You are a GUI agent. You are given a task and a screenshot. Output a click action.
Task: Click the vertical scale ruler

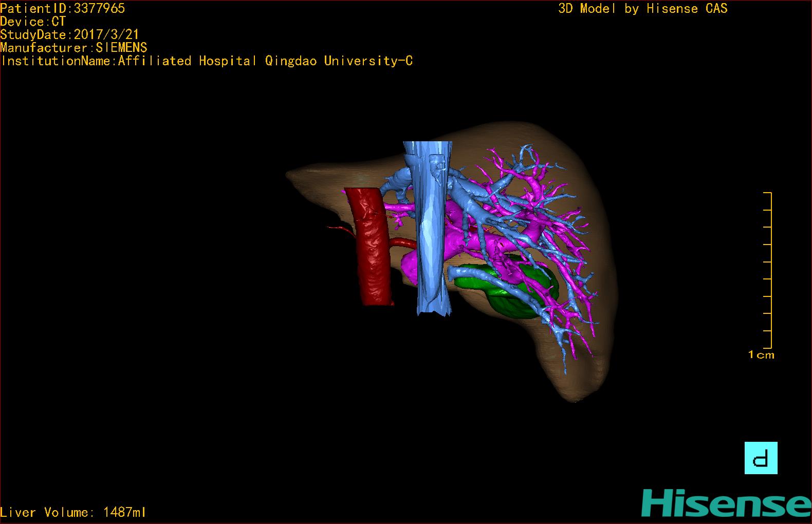point(769,270)
